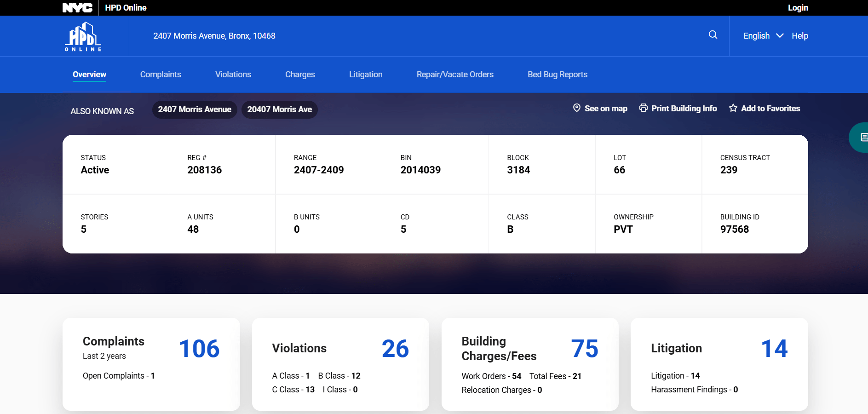This screenshot has height=414, width=868.
Task: Click the star favorites icon
Action: click(x=733, y=108)
